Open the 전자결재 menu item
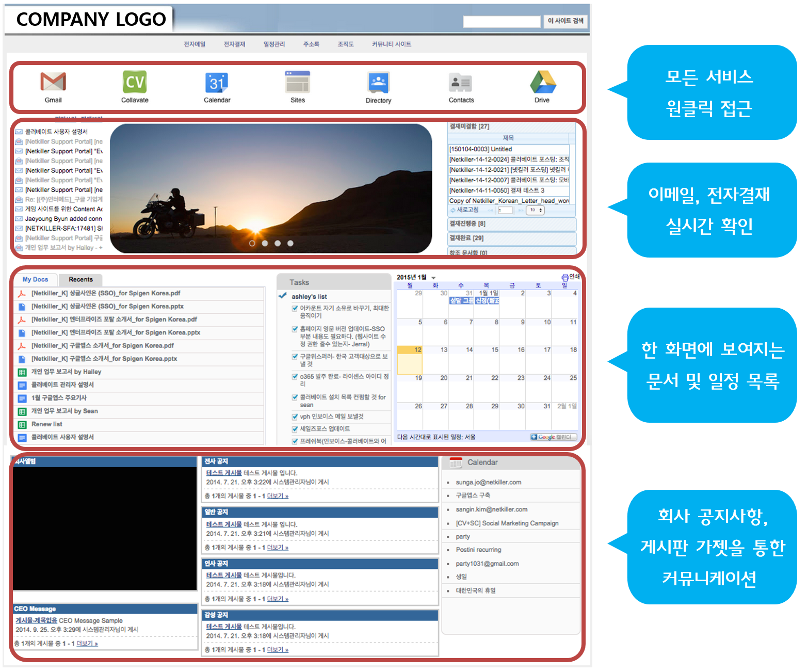Image resolution: width=808 pixels, height=672 pixels. coord(234,44)
